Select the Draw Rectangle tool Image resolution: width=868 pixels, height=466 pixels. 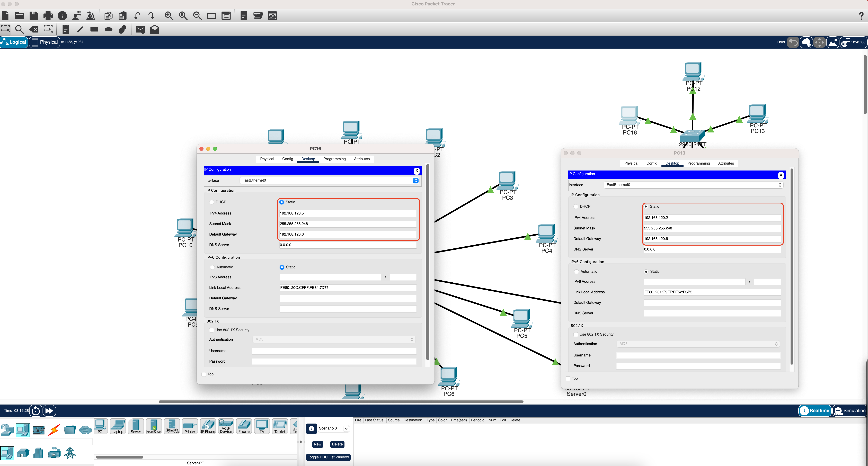pyautogui.click(x=94, y=29)
